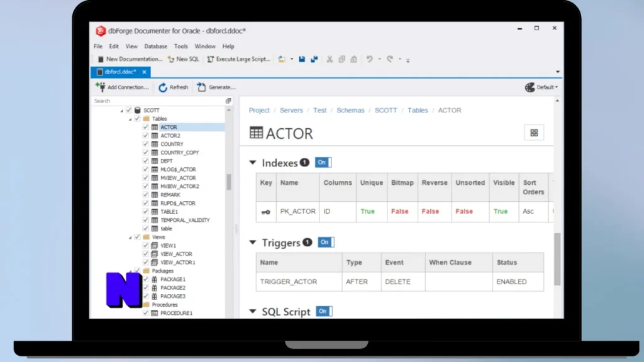Close the dbforcl.ddoc tab
The width and height of the screenshot is (644, 362).
144,72
